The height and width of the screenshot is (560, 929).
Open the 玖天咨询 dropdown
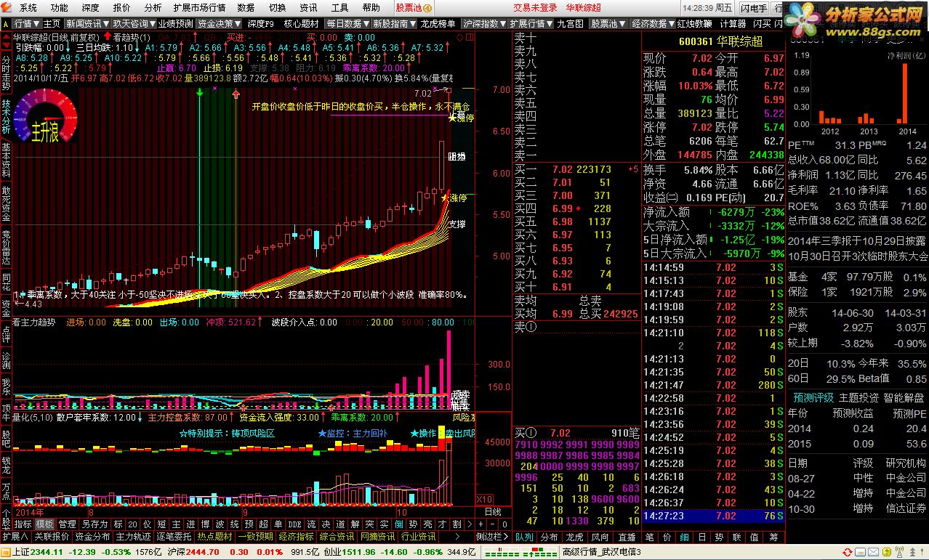pyautogui.click(x=134, y=23)
